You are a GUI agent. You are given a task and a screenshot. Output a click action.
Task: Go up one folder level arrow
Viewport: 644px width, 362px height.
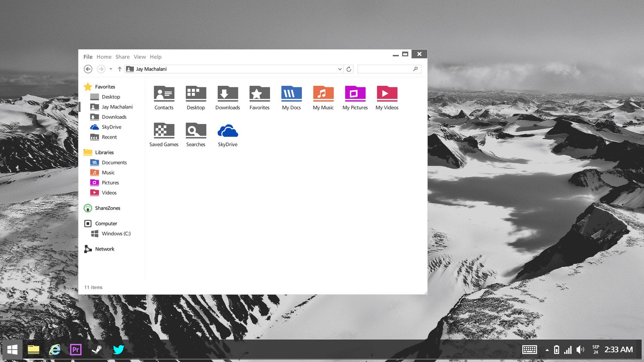(x=120, y=69)
